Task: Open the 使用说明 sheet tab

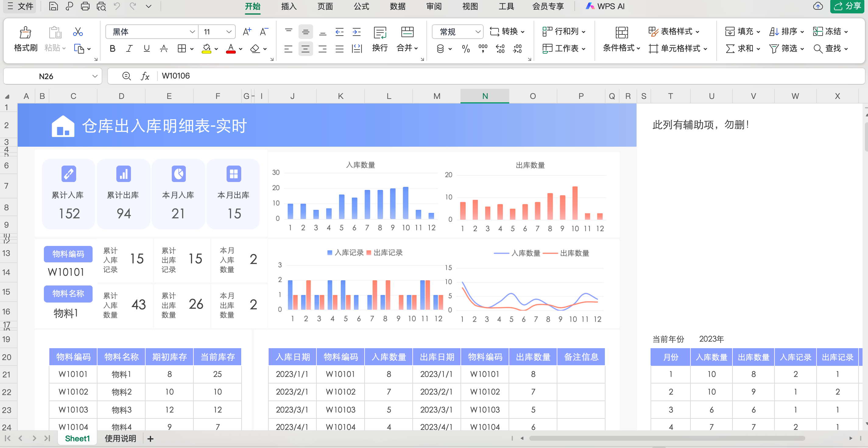Action: click(x=120, y=438)
